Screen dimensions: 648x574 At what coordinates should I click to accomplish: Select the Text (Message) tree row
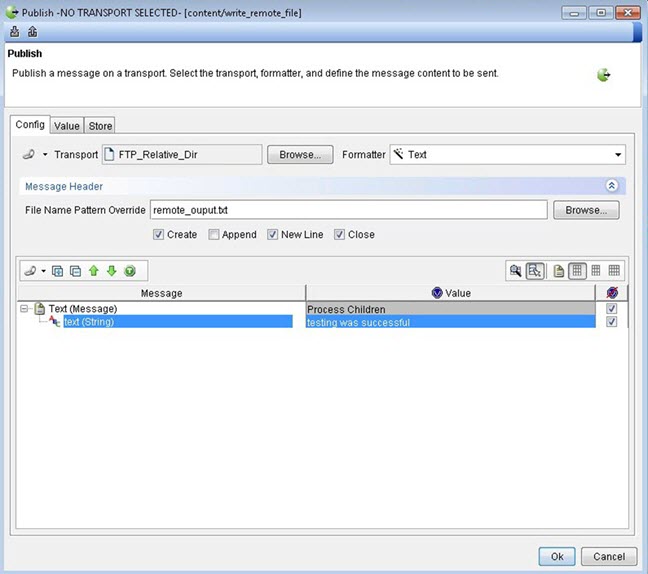coord(83,309)
